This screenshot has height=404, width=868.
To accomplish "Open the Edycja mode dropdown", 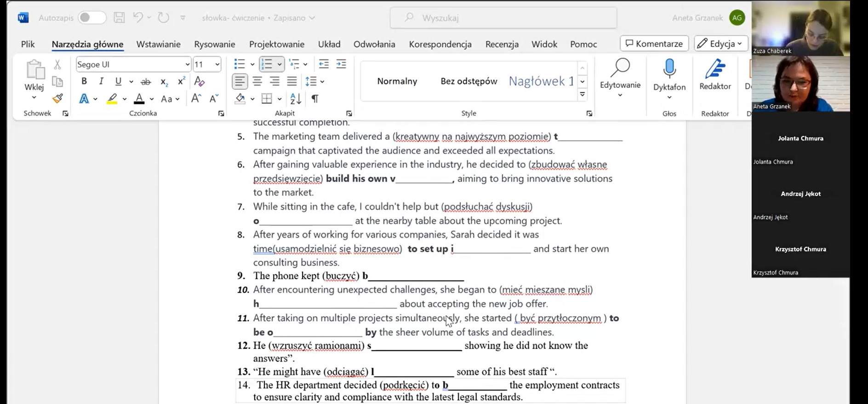I will (721, 44).
